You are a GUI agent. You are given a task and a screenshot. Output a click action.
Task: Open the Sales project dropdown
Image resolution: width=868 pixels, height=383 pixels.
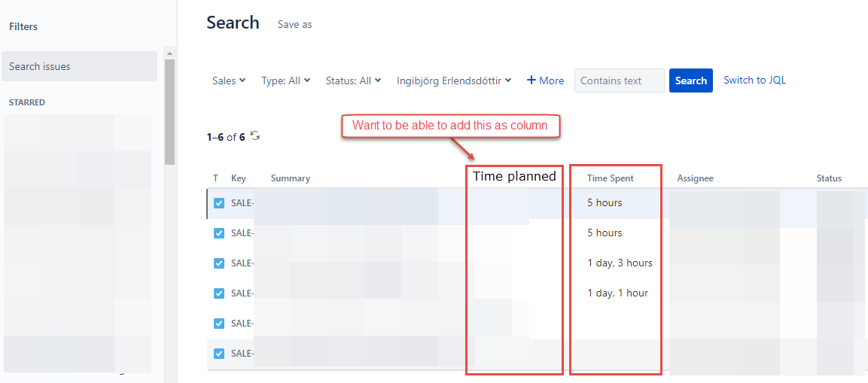pyautogui.click(x=229, y=81)
